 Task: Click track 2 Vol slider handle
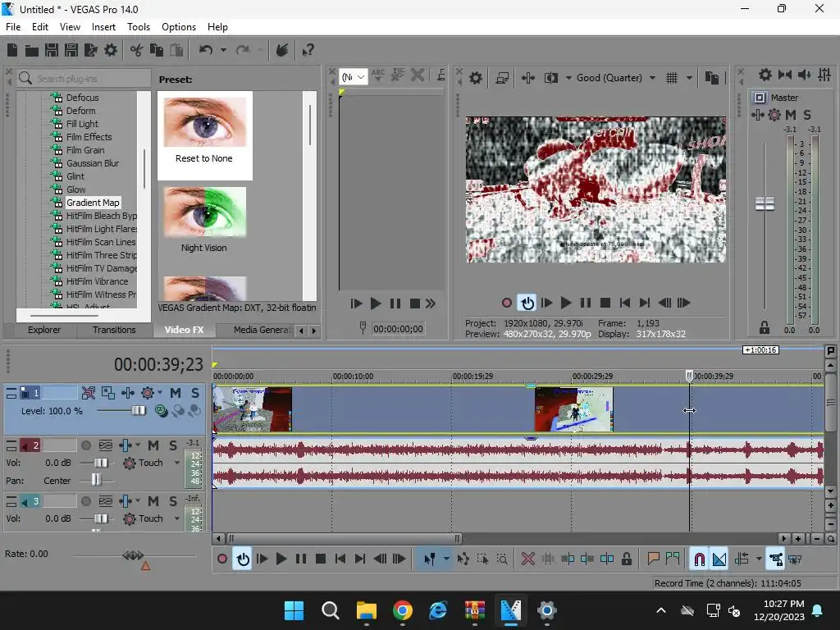click(101, 463)
